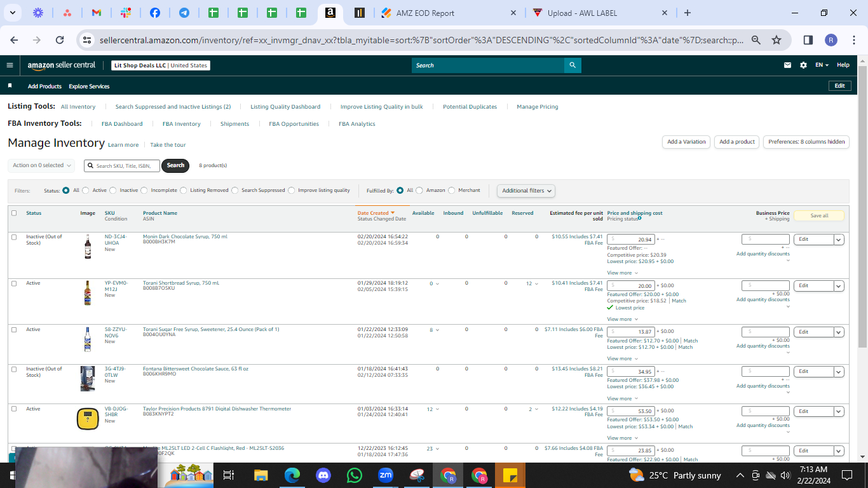The image size is (868, 488).
Task: Choose the Inactive status filter radio
Action: point(113,190)
